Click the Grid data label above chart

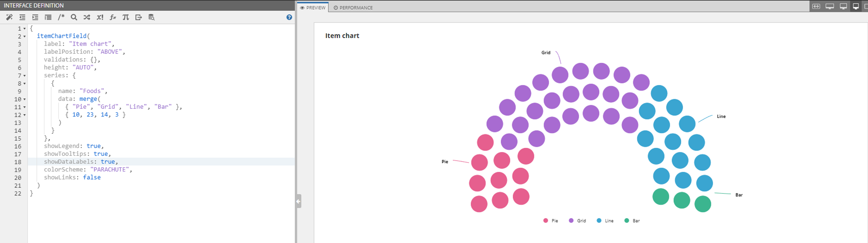[x=546, y=53]
